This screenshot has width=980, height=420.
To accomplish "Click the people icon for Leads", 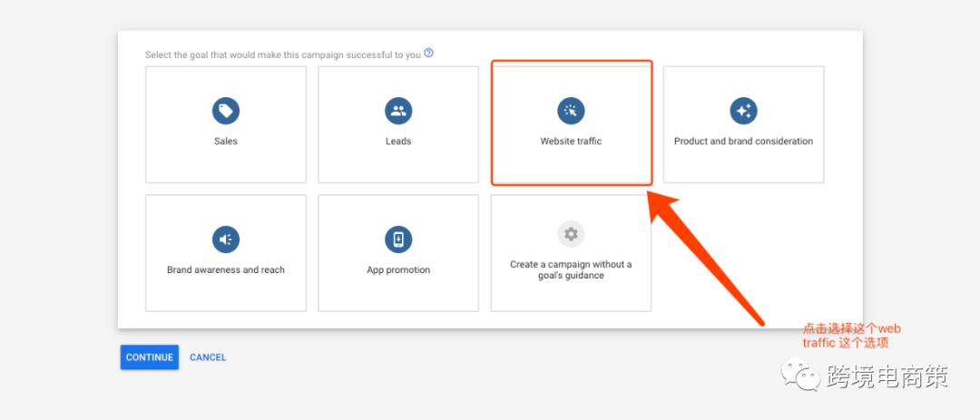I will (398, 112).
